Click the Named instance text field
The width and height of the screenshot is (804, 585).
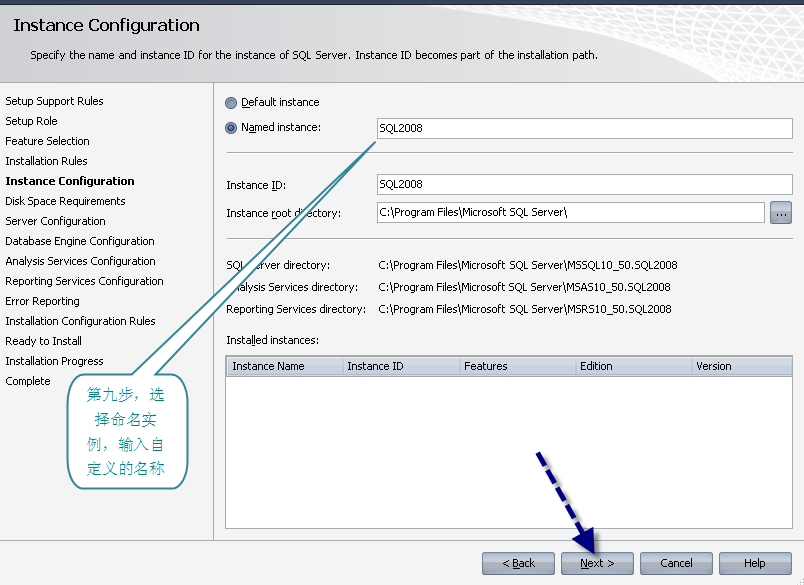pos(585,128)
